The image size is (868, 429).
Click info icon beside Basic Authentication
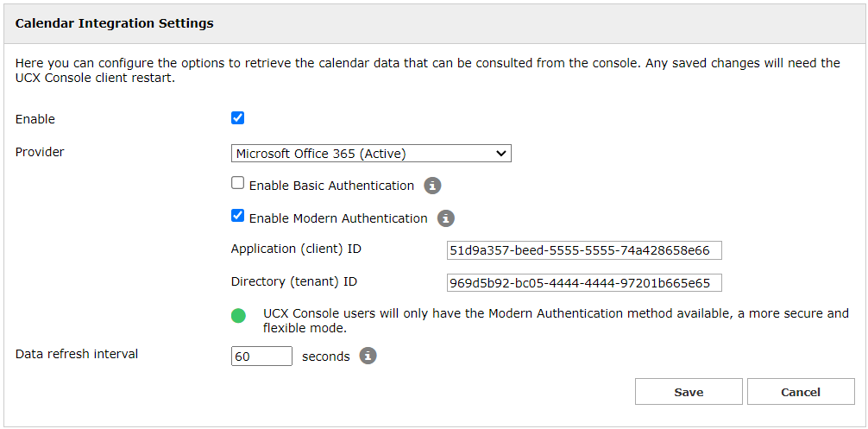point(432,186)
